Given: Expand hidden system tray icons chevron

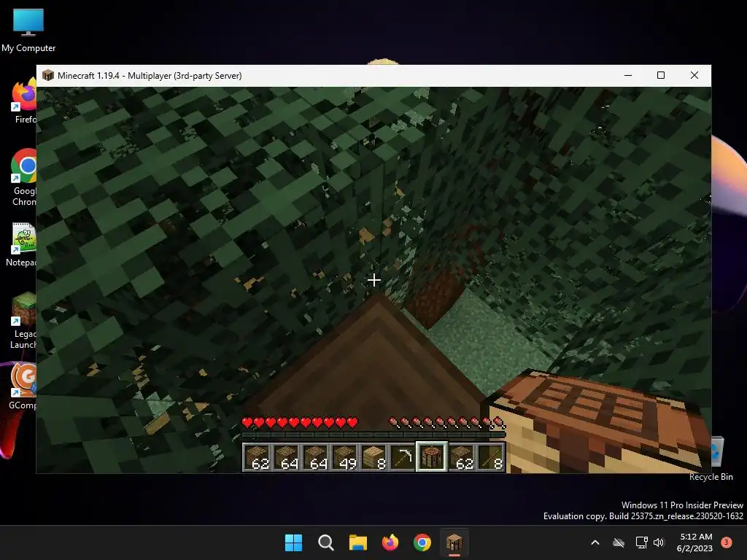Looking at the screenshot, I should 595,542.
